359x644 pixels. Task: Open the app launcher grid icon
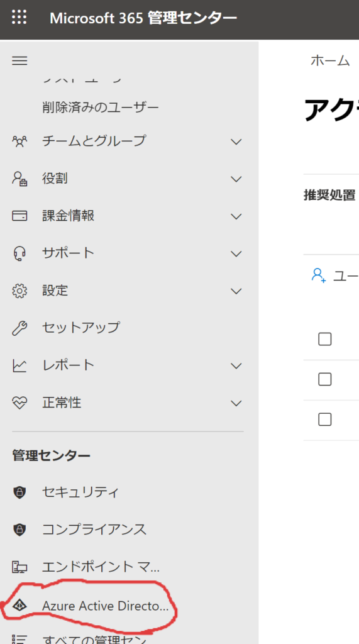pyautogui.click(x=19, y=17)
